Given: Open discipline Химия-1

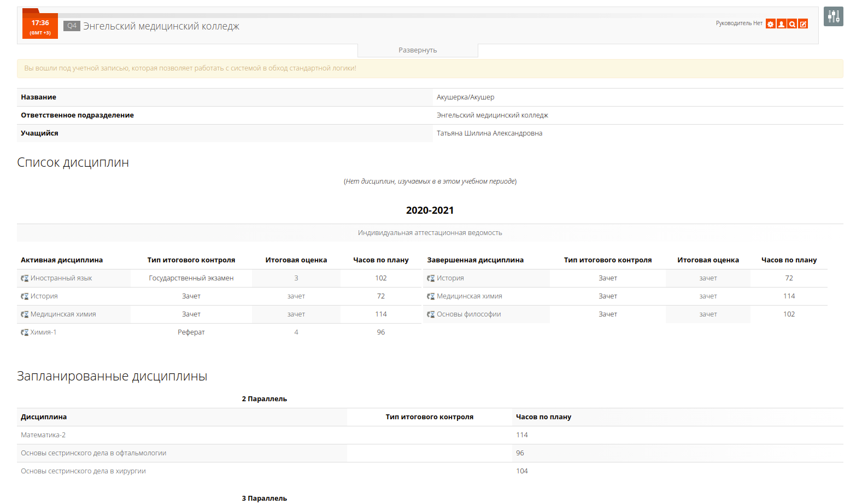Looking at the screenshot, I should (x=44, y=332).
